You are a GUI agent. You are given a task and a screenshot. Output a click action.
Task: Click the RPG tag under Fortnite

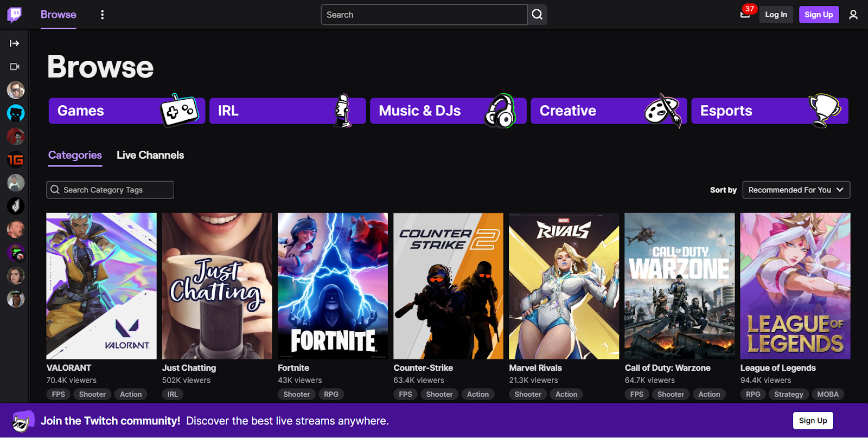pos(331,395)
